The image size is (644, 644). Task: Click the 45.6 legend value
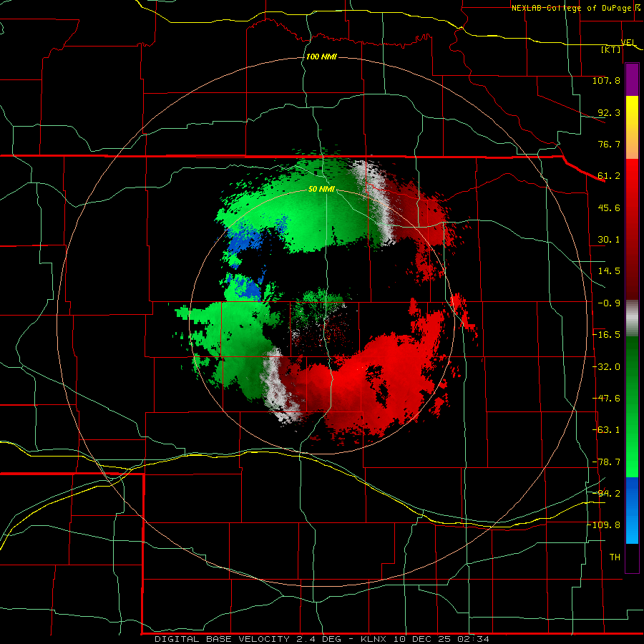609,208
